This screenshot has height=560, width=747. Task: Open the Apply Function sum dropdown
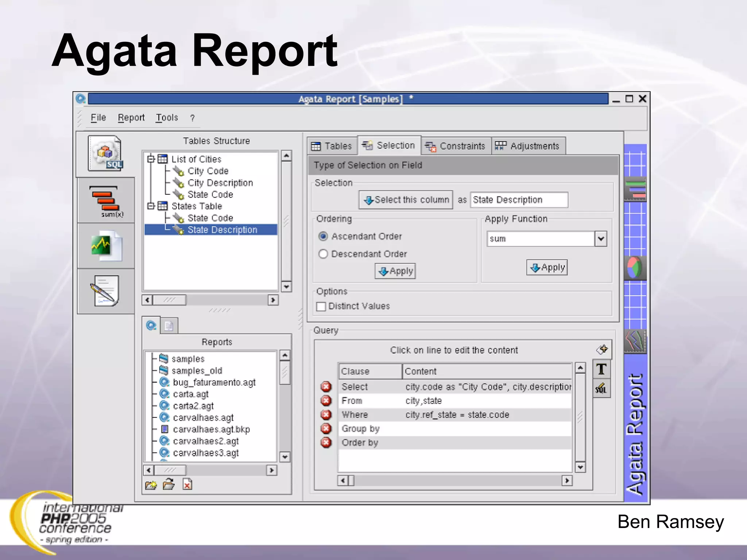601,239
